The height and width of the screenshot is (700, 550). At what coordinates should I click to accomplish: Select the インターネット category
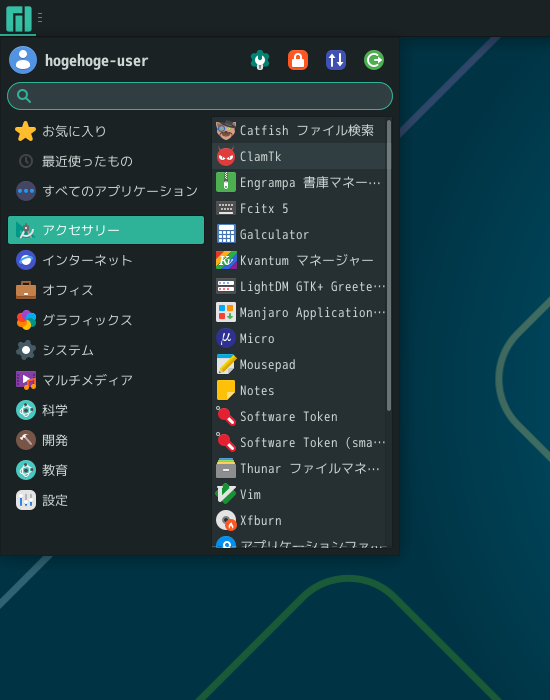pyautogui.click(x=106, y=260)
